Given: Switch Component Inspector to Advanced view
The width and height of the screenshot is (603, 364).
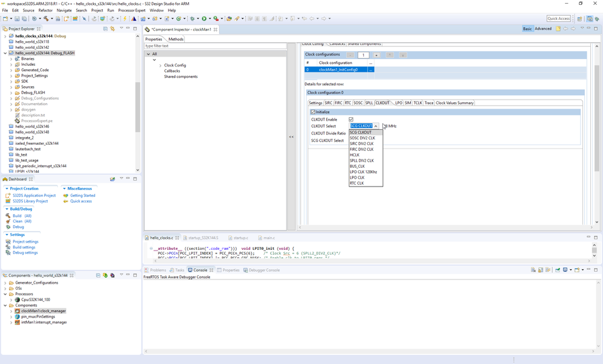Looking at the screenshot, I should point(543,28).
